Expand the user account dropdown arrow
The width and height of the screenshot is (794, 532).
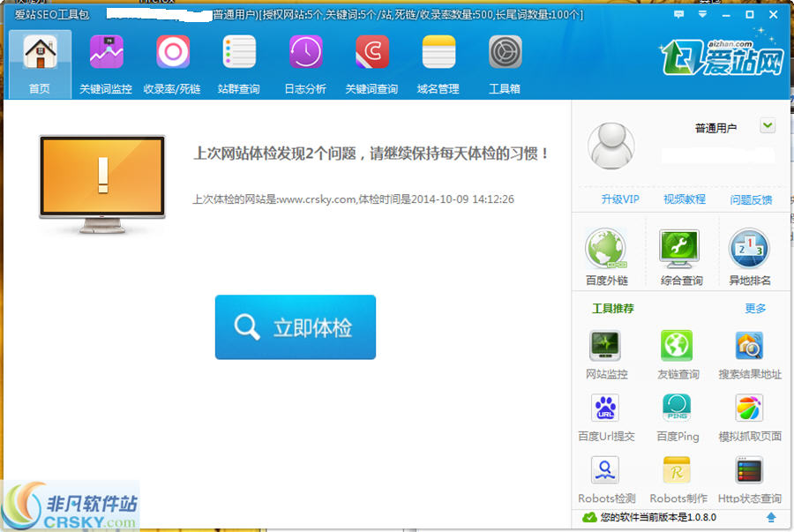[766, 127]
